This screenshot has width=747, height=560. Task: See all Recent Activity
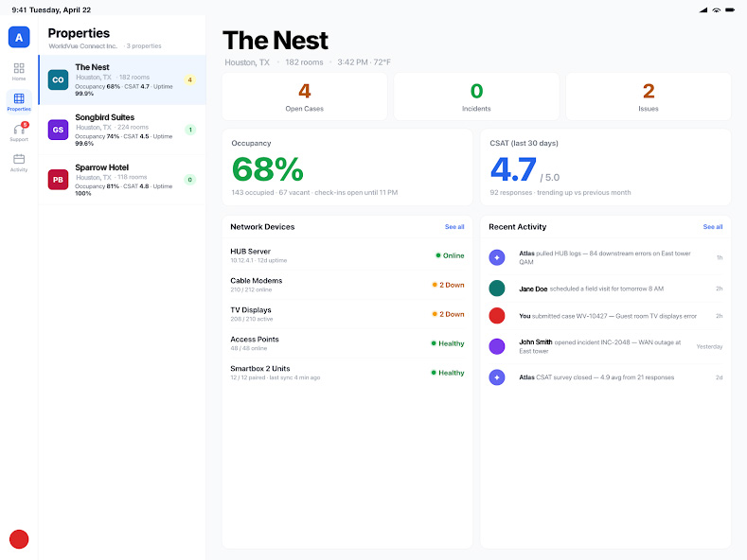(x=712, y=227)
